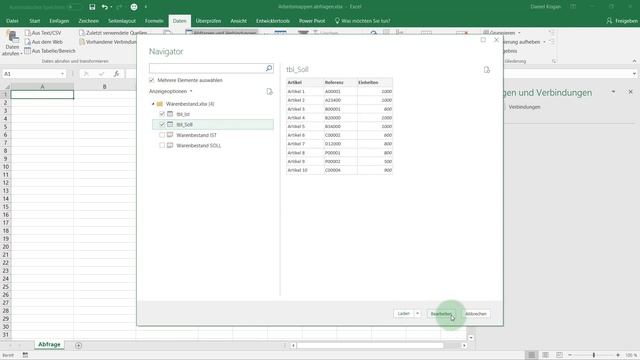Switch to the Überprüfen ribbon tab

point(208,21)
